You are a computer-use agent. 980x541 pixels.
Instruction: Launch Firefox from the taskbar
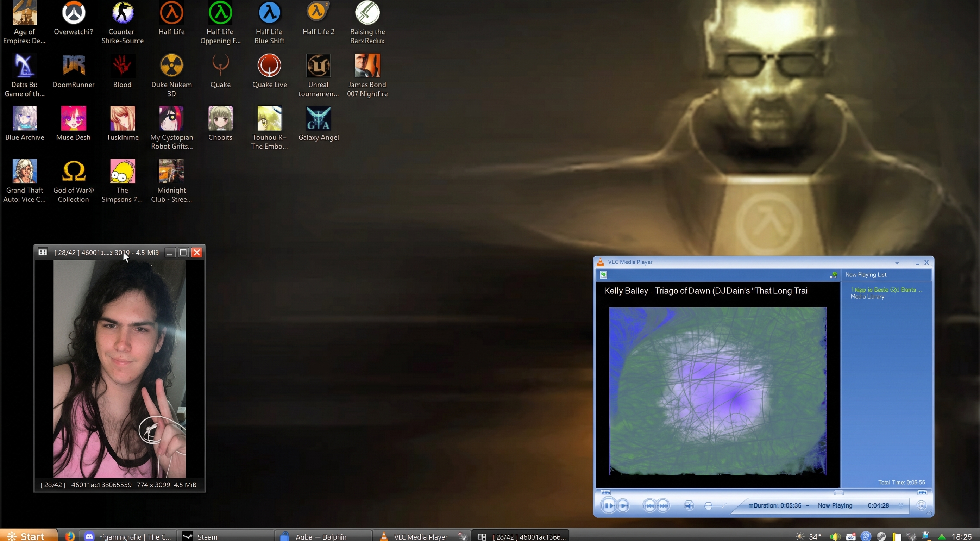pyautogui.click(x=70, y=536)
